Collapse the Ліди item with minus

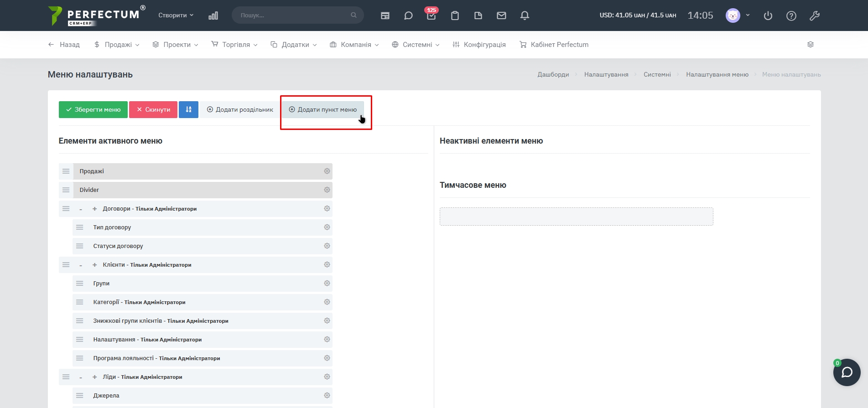(x=81, y=377)
